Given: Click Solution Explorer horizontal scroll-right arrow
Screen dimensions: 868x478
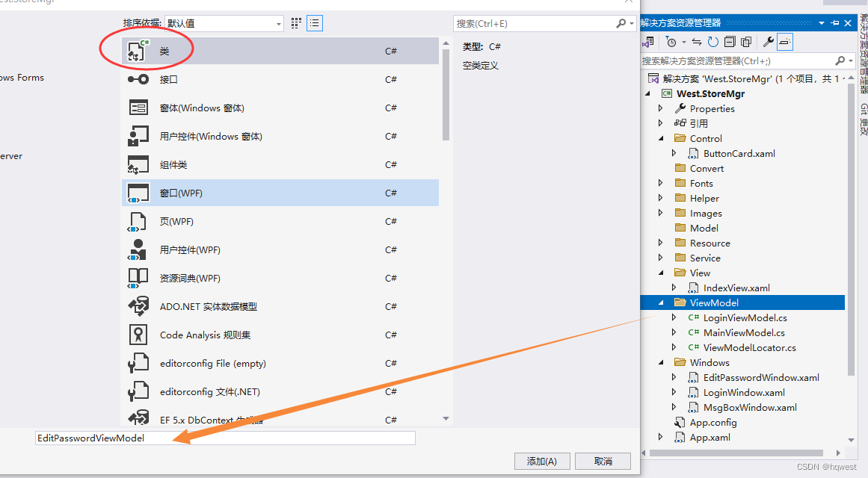Looking at the screenshot, I should (x=838, y=453).
